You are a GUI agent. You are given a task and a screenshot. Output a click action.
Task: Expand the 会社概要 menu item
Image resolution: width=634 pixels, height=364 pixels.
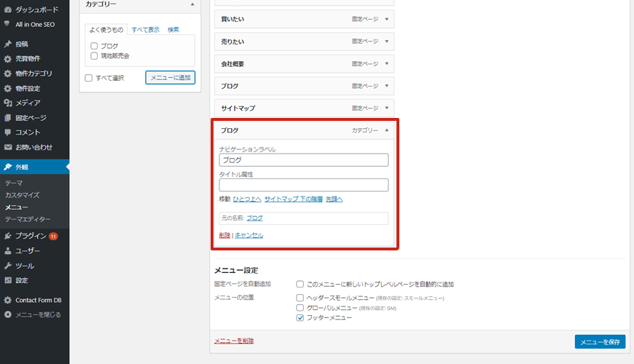click(x=386, y=64)
